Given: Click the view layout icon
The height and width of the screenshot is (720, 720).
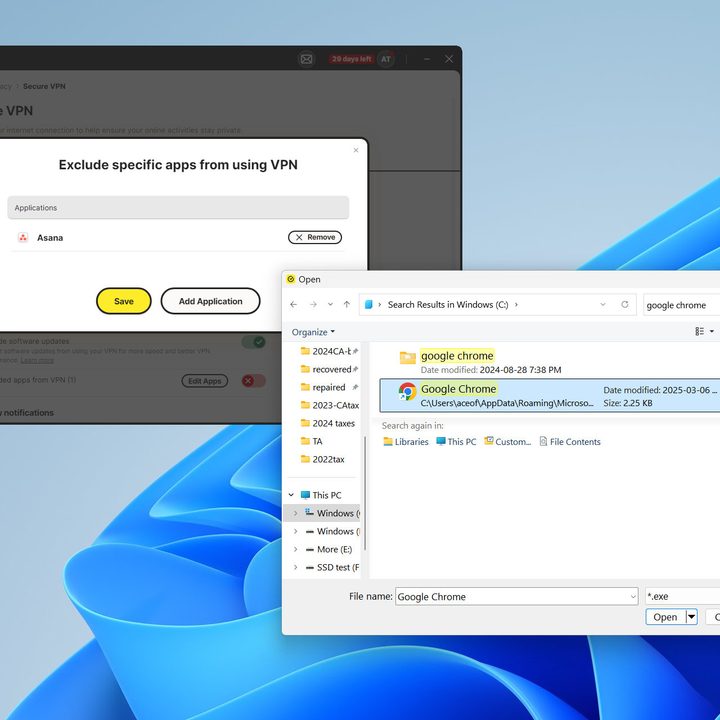Looking at the screenshot, I should pos(699,331).
